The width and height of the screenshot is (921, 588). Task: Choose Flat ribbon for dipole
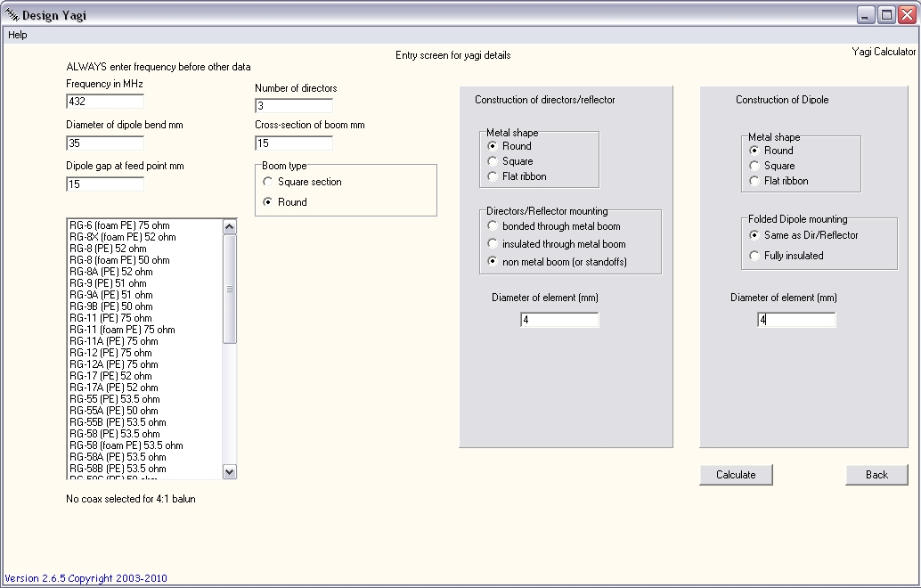pyautogui.click(x=778, y=181)
